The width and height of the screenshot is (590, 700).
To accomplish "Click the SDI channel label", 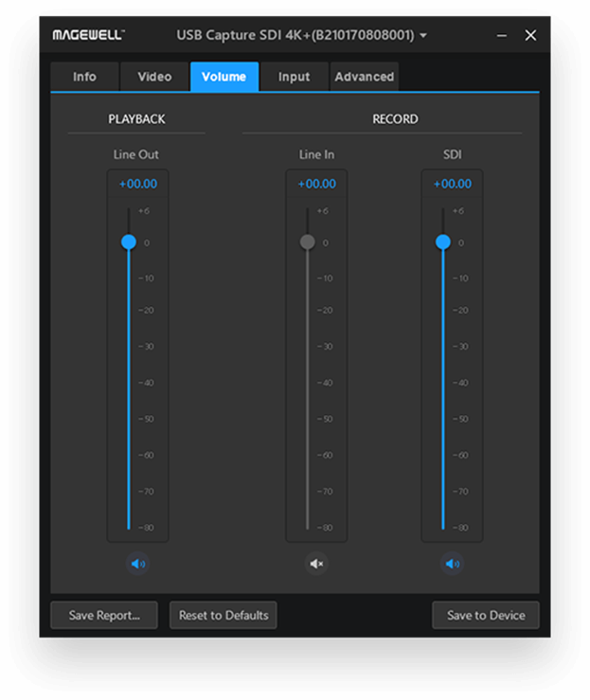I will 452,154.
